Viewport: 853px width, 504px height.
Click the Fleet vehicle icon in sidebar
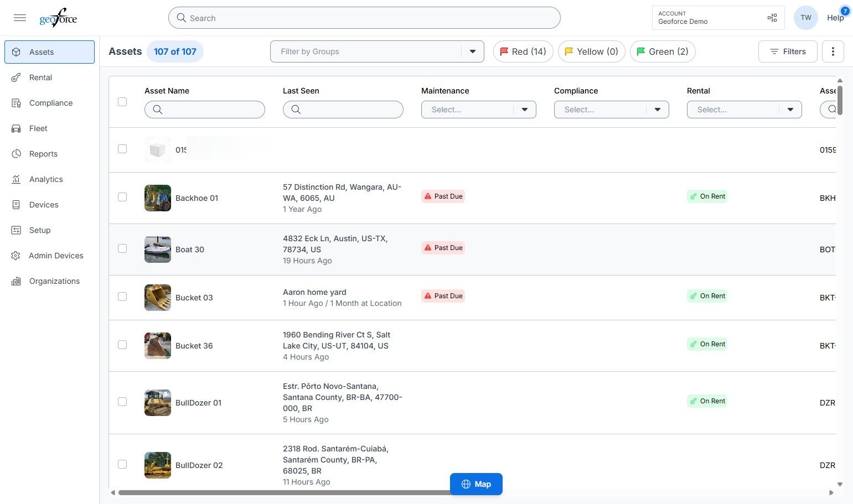pyautogui.click(x=17, y=128)
